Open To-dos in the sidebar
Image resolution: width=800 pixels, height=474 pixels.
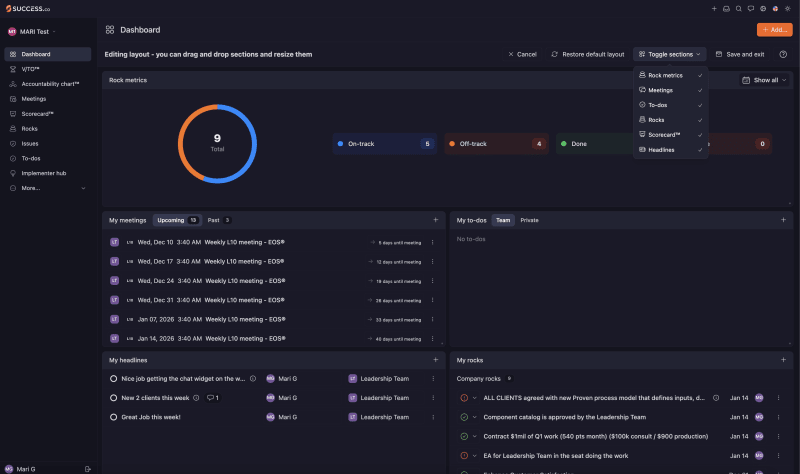[47, 158]
